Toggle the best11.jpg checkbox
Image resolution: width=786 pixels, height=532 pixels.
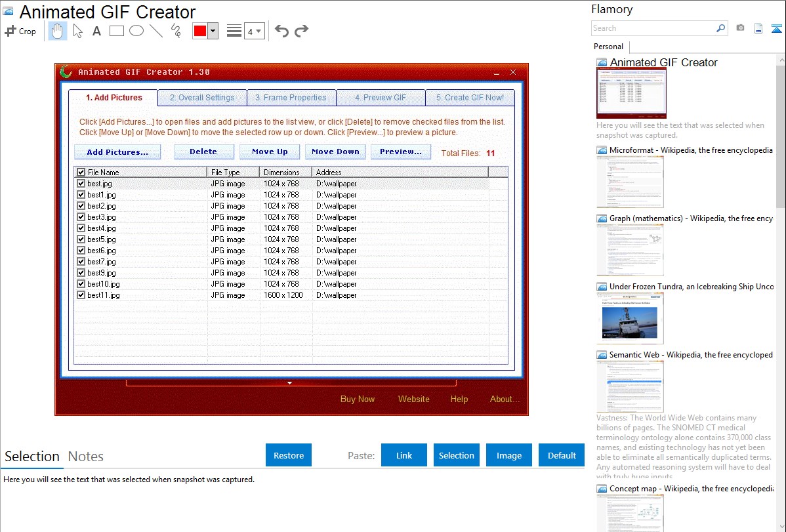pyautogui.click(x=81, y=295)
